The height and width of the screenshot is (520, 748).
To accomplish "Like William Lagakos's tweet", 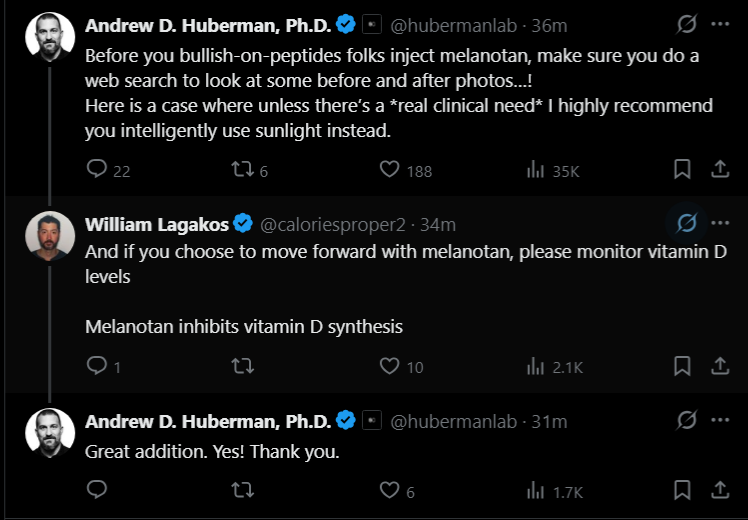I will (390, 366).
